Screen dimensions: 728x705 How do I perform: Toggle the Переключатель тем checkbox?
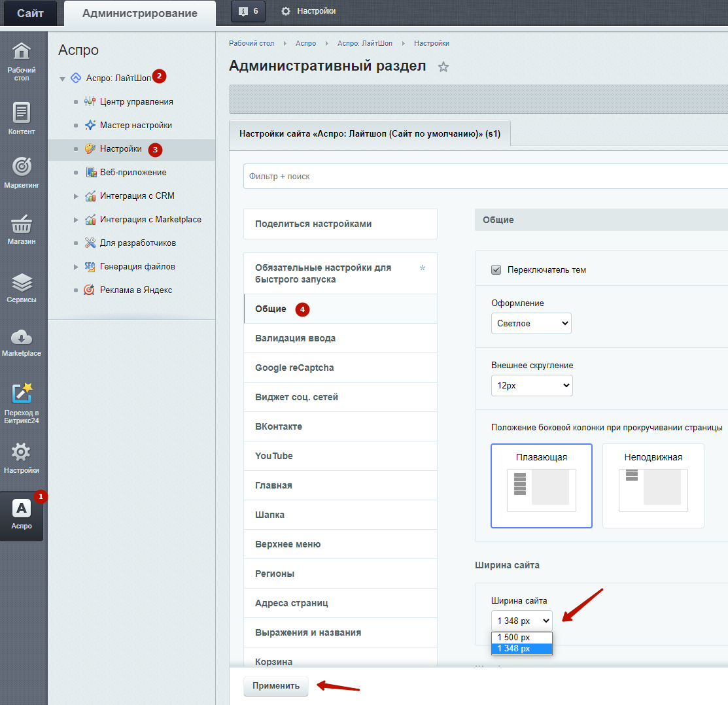(496, 269)
